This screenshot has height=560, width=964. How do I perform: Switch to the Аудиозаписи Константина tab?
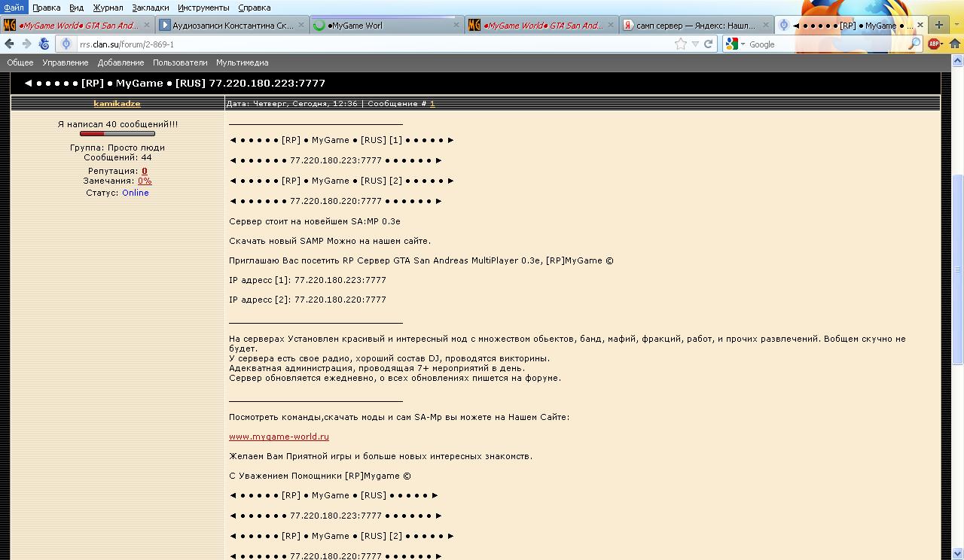(233, 25)
